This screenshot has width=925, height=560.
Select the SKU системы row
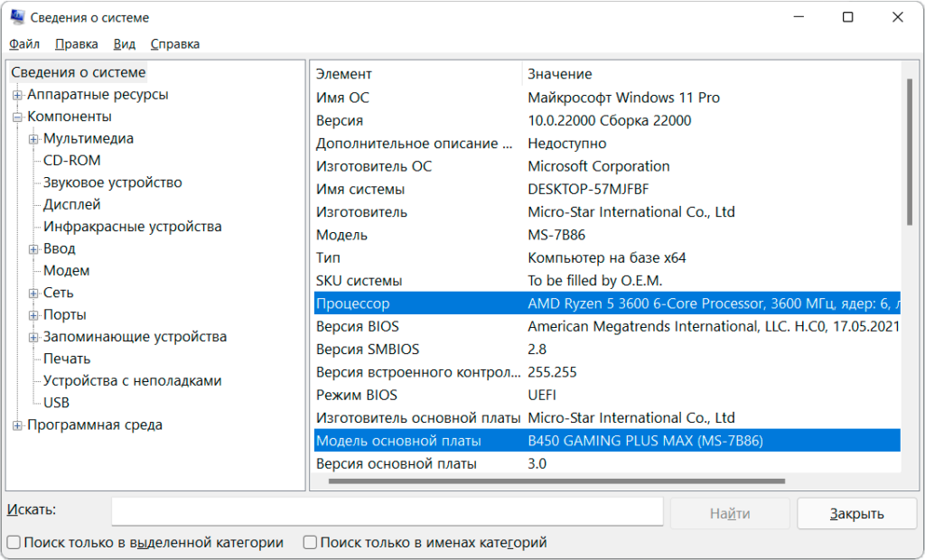click(607, 281)
